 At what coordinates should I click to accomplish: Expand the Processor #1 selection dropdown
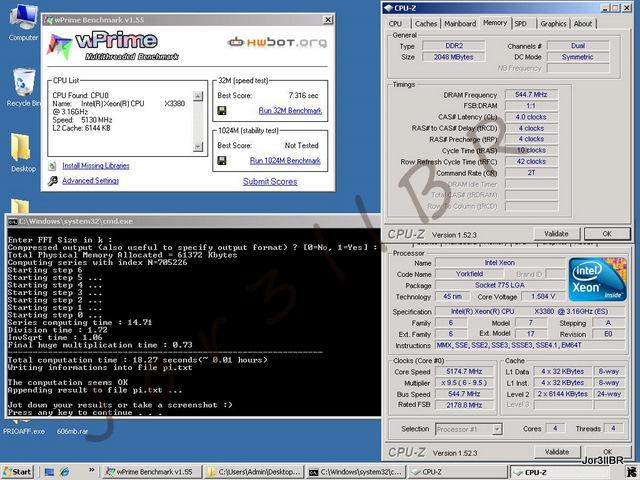[497, 429]
